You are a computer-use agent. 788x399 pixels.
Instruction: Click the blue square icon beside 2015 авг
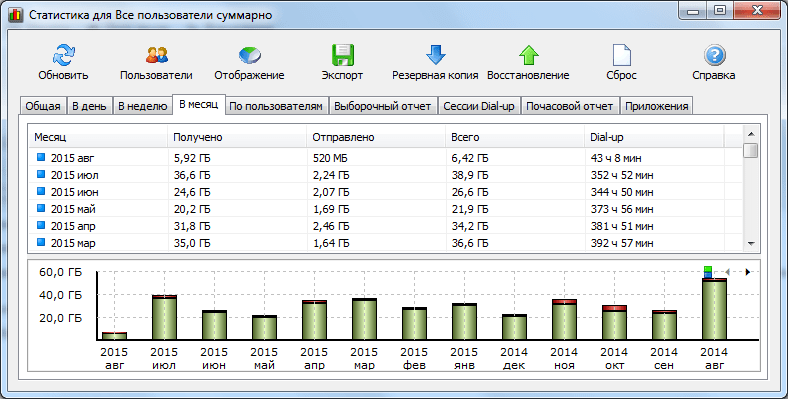coord(41,158)
